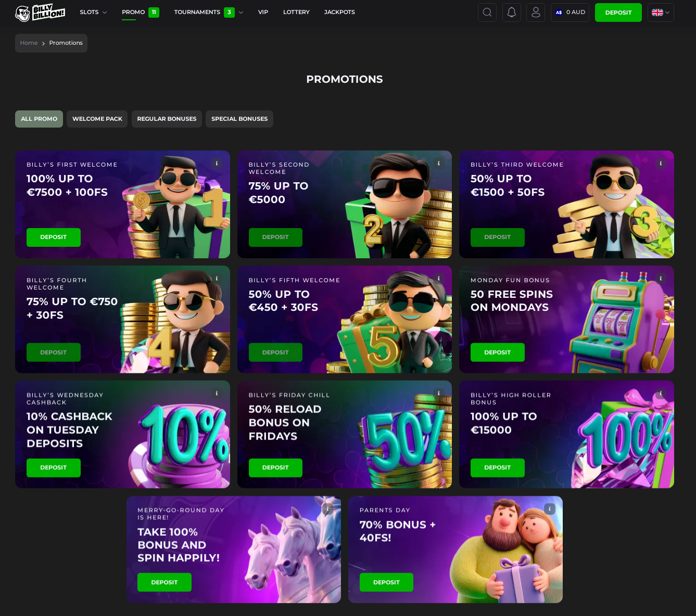Expand the Slots dropdown menu
This screenshot has width=696, height=616.
[x=93, y=12]
